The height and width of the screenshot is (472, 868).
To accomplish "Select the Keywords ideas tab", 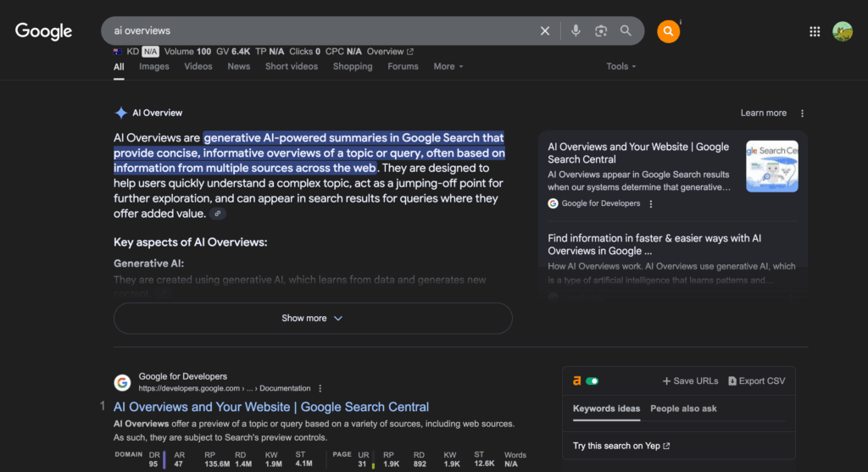I will pyautogui.click(x=606, y=409).
